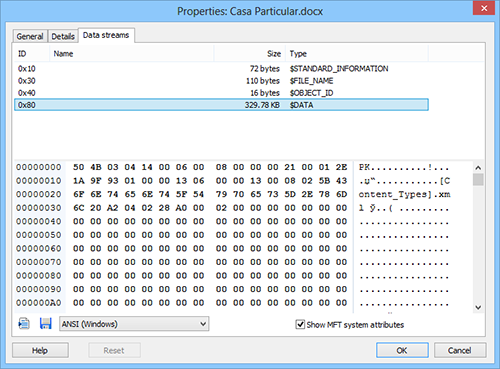Click offset 00000030 in hex view
The image size is (500, 369).
click(39, 208)
